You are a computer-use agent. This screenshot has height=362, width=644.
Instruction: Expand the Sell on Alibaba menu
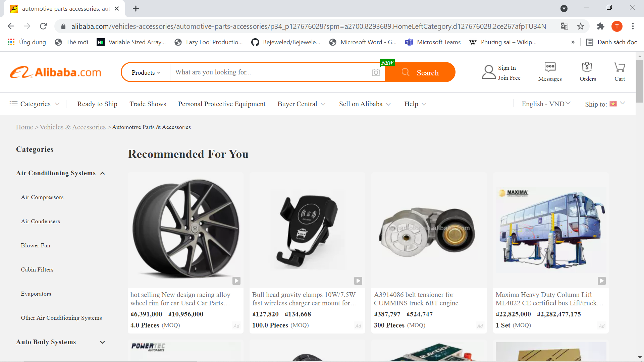pos(365,104)
